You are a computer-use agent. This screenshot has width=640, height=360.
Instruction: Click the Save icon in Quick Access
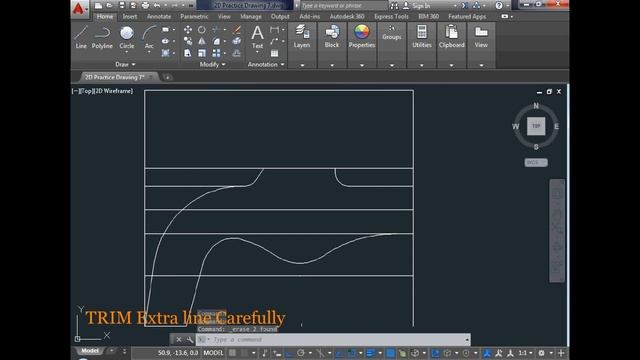coord(122,5)
